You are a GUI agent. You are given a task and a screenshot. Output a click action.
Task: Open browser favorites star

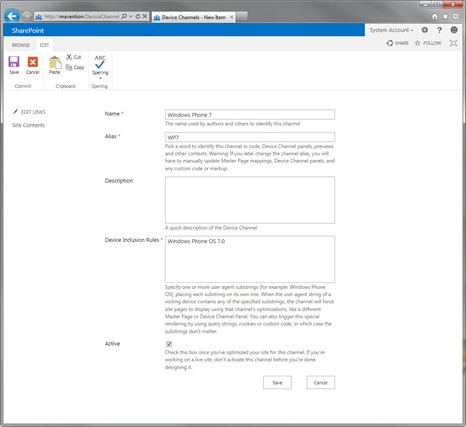pyautogui.click(x=445, y=16)
